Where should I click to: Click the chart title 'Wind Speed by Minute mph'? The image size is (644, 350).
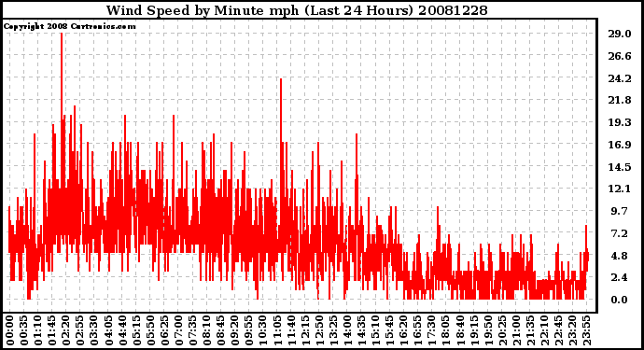203,10
